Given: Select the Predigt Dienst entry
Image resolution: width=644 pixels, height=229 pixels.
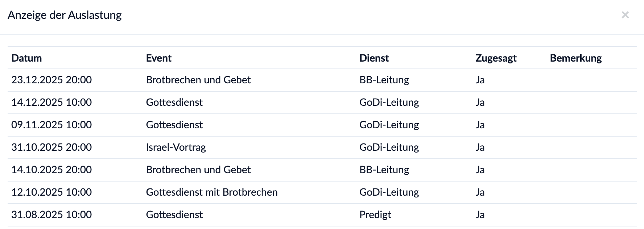Looking at the screenshot, I should pyautogui.click(x=375, y=215).
